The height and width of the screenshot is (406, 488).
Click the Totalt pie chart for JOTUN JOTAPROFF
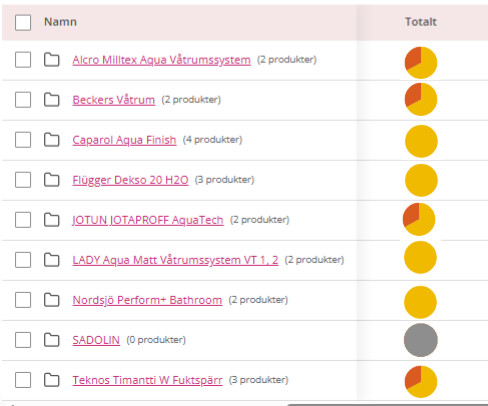[419, 219]
